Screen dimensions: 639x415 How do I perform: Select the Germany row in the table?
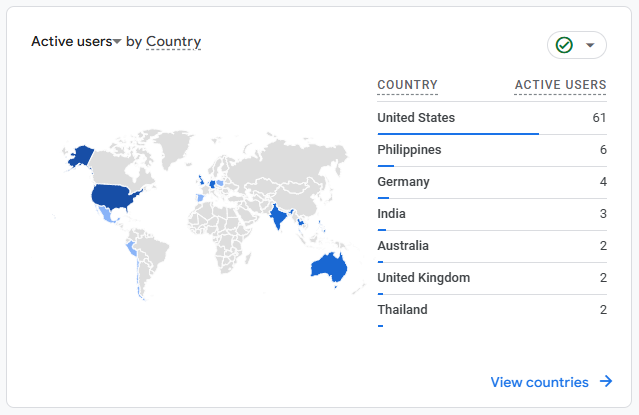[x=492, y=182]
